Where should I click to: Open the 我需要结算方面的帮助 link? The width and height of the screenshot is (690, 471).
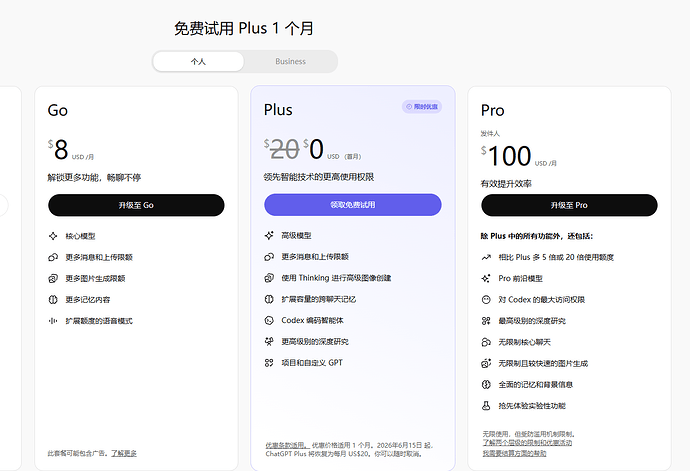coord(514,453)
